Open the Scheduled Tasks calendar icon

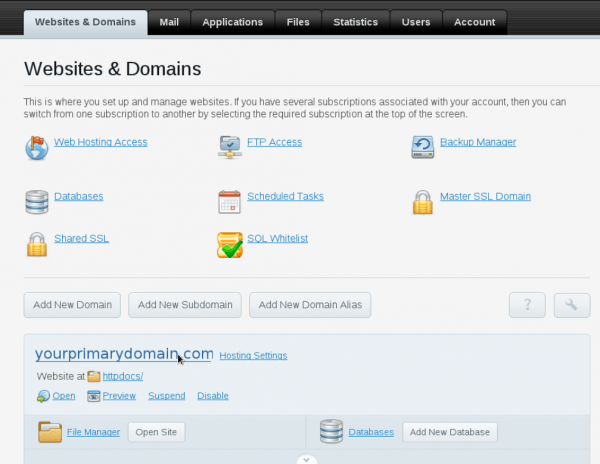230,201
